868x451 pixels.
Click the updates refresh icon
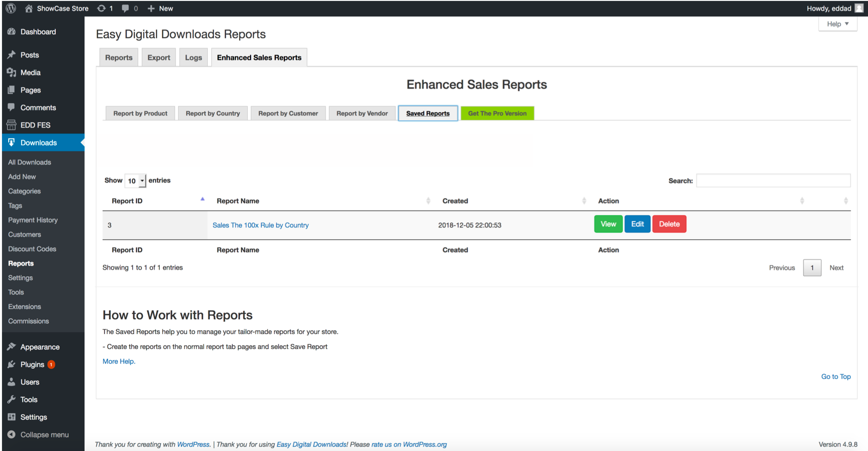tap(101, 8)
